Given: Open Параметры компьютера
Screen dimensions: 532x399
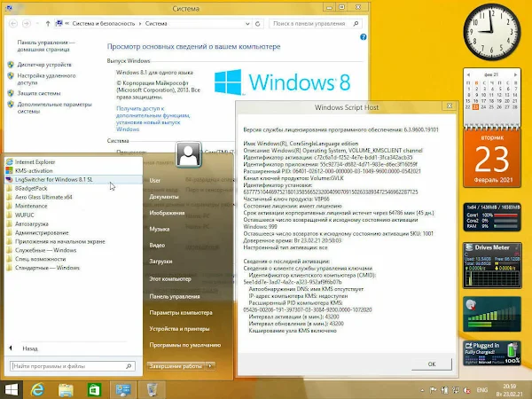Looking at the screenshot, I should (181, 312).
